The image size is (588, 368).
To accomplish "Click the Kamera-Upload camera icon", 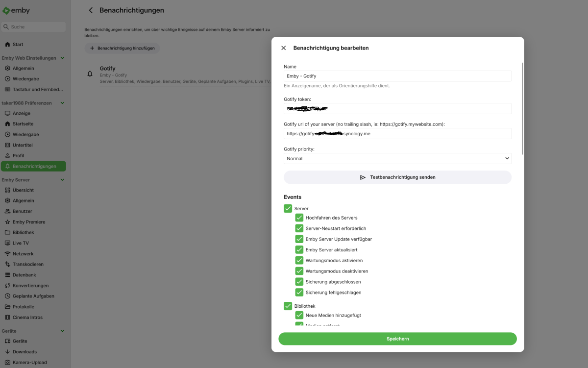I will click(x=7, y=363).
